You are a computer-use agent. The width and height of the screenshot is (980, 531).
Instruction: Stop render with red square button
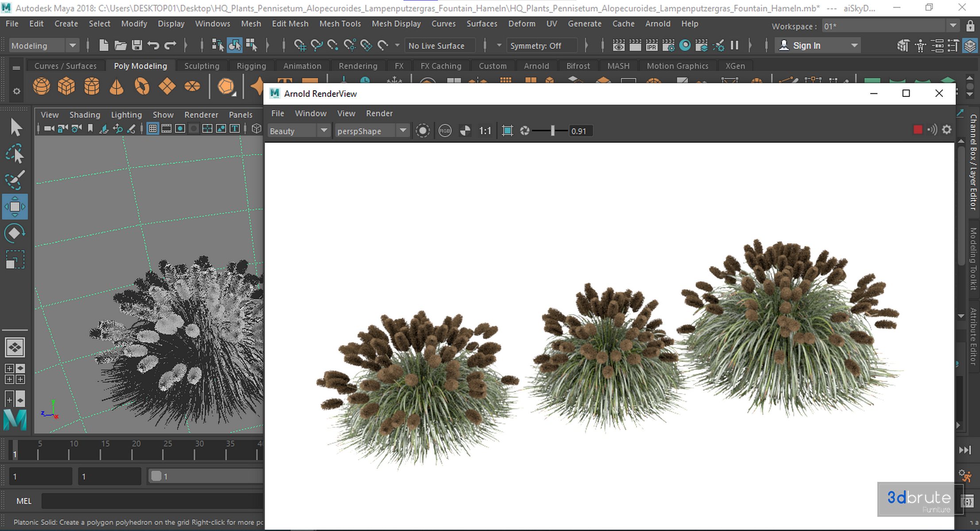click(918, 130)
